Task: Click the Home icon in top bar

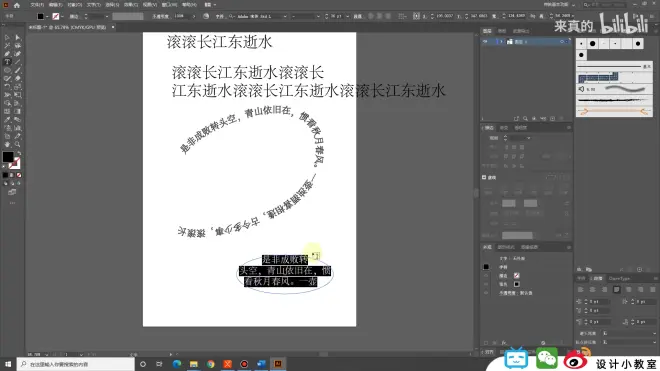Action: [17, 5]
